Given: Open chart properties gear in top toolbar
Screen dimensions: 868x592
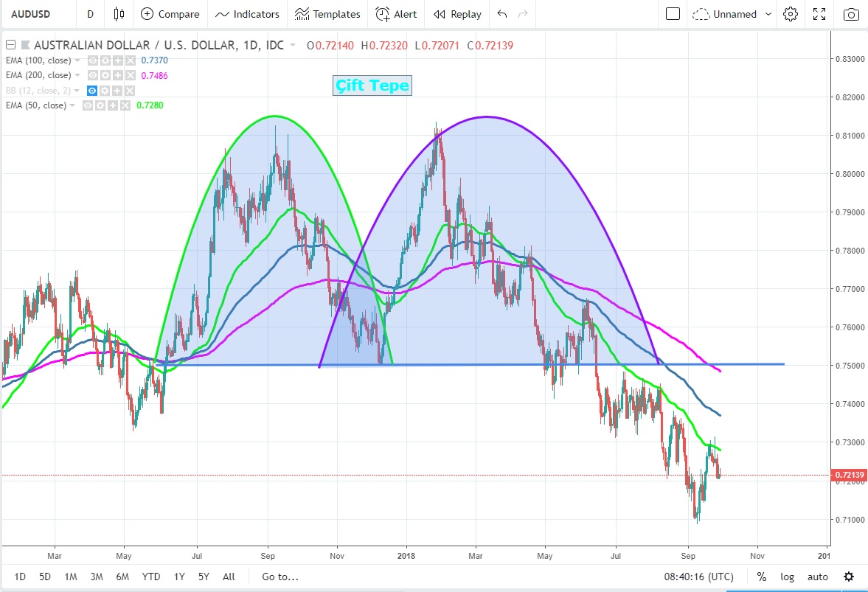Looking at the screenshot, I should click(x=791, y=14).
